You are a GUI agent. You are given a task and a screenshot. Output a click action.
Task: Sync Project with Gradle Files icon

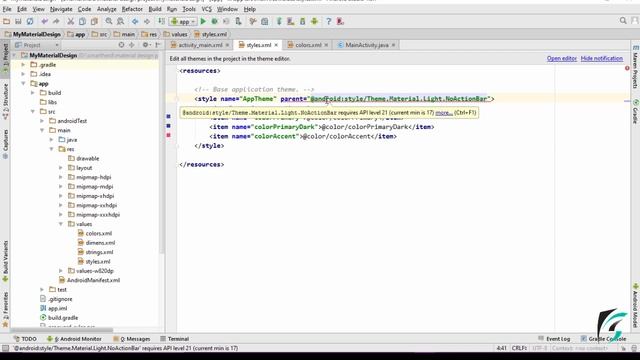tap(279, 21)
